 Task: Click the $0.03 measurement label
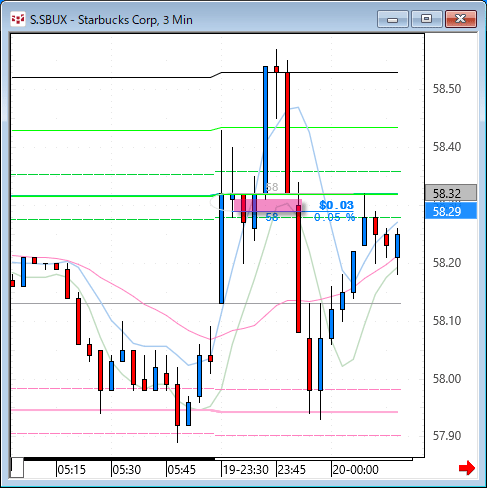[336, 205]
